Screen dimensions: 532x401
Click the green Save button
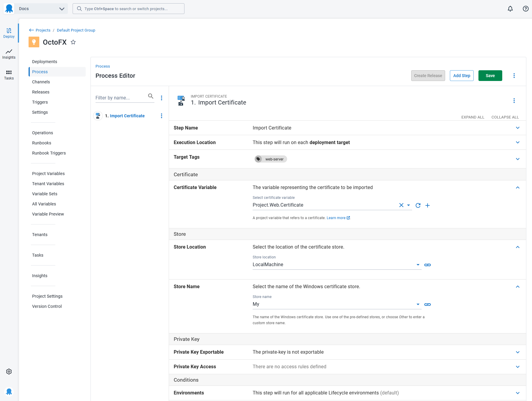[490, 76]
